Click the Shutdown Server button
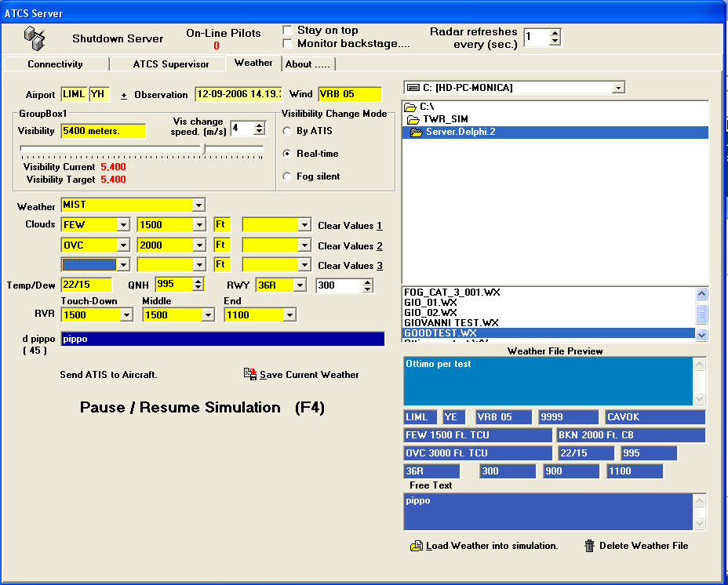This screenshot has height=585, width=728. 118,38
